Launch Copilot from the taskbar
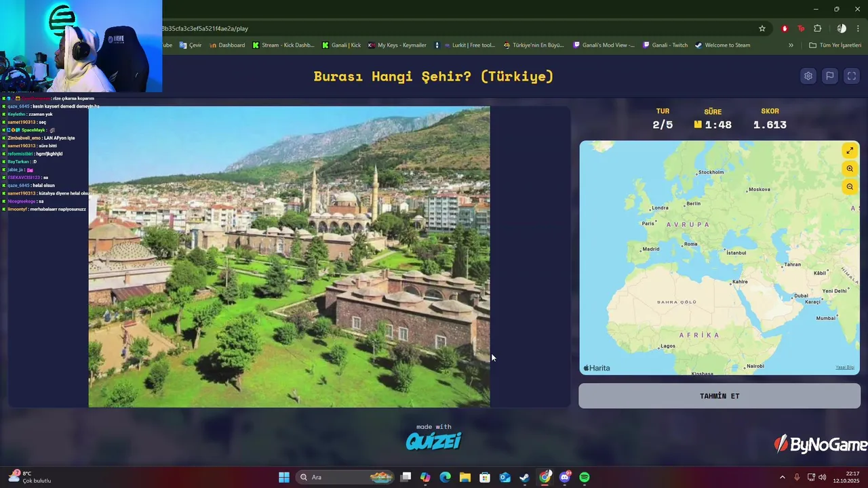868x488 pixels. [425, 477]
